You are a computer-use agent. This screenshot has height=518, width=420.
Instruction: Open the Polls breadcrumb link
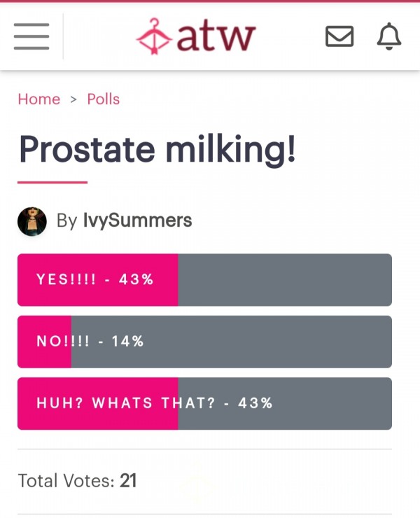click(x=103, y=99)
